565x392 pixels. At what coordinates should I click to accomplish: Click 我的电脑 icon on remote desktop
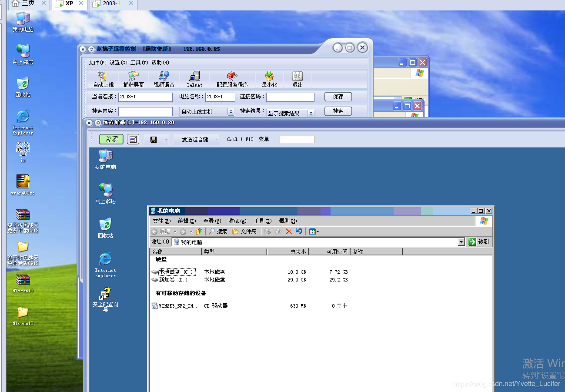click(105, 159)
